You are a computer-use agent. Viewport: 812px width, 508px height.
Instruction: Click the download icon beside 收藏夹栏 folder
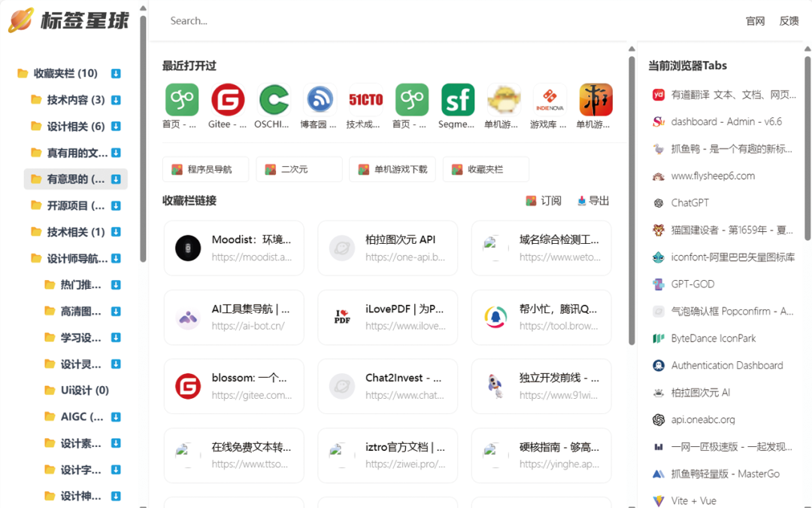point(114,73)
